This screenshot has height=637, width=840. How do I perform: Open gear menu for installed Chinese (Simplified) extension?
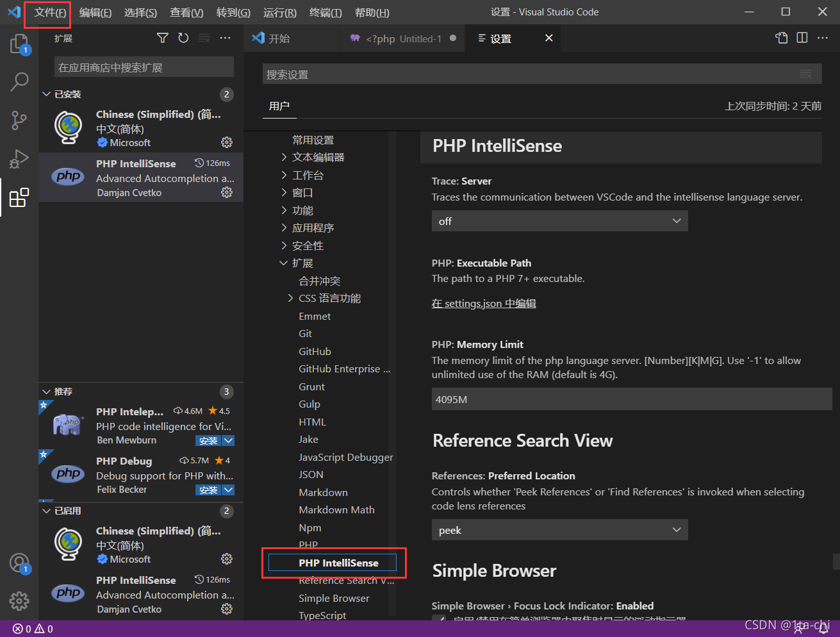coord(227,142)
